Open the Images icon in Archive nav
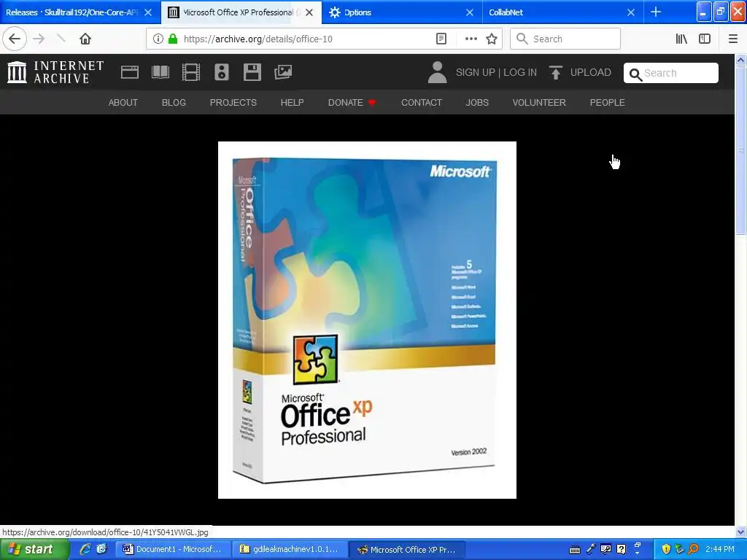 (x=283, y=72)
